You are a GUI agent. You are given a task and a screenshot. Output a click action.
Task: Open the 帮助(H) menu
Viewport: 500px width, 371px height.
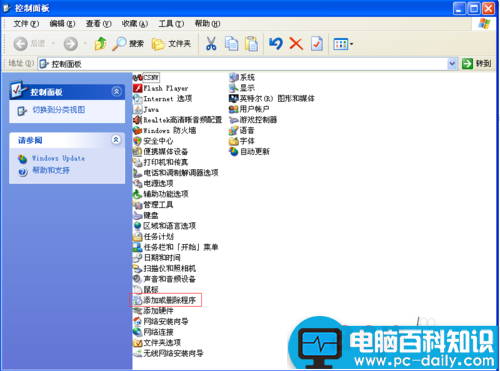207,24
